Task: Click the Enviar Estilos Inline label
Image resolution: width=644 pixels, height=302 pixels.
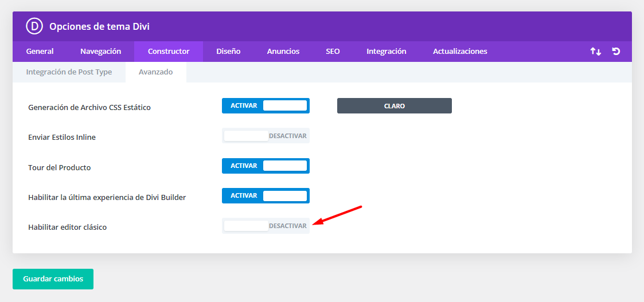Action: tap(62, 138)
